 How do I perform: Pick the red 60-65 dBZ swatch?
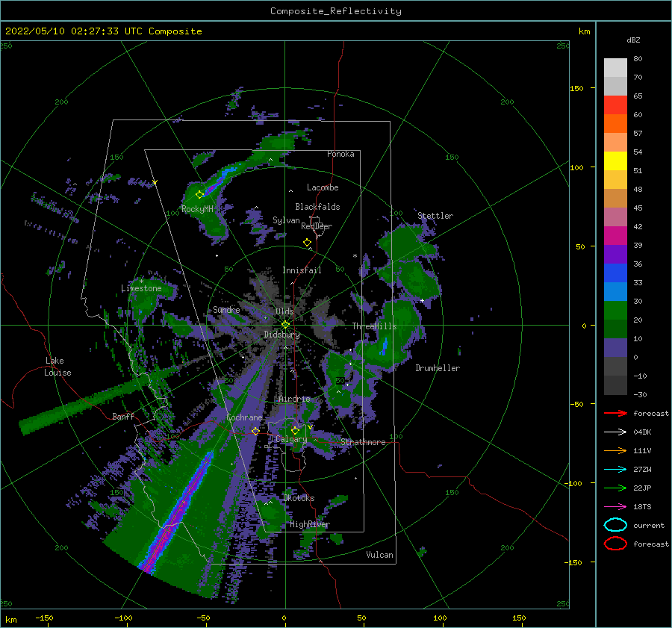(615, 105)
